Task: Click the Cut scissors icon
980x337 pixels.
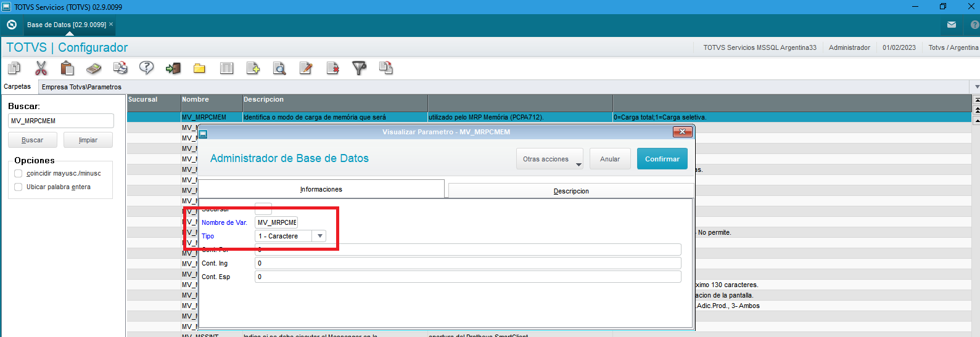Action: pyautogui.click(x=41, y=68)
